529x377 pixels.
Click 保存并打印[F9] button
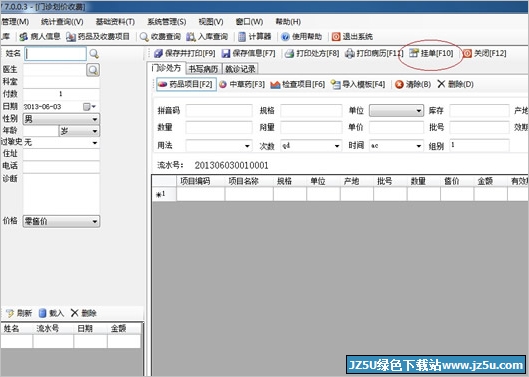tap(184, 53)
